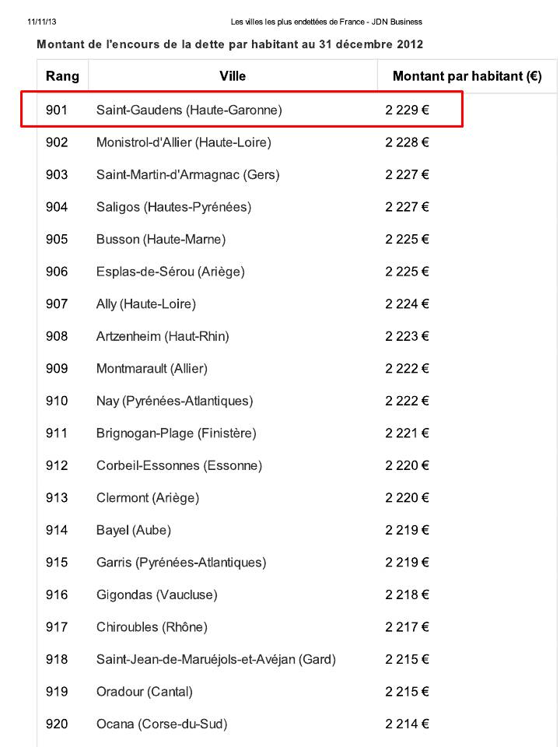This screenshot has width=560, height=747.
Task: Click Montmarault (Allier) city name
Action: coord(152,369)
